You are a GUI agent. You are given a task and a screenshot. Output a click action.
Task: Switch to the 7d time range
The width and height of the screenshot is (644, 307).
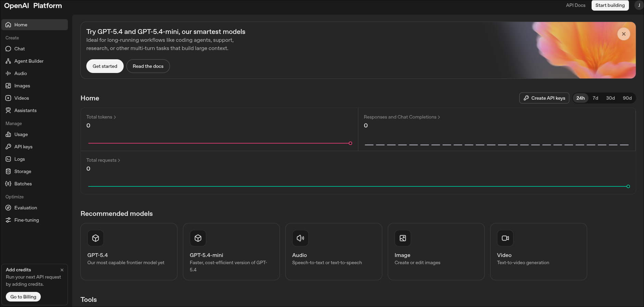(595, 98)
